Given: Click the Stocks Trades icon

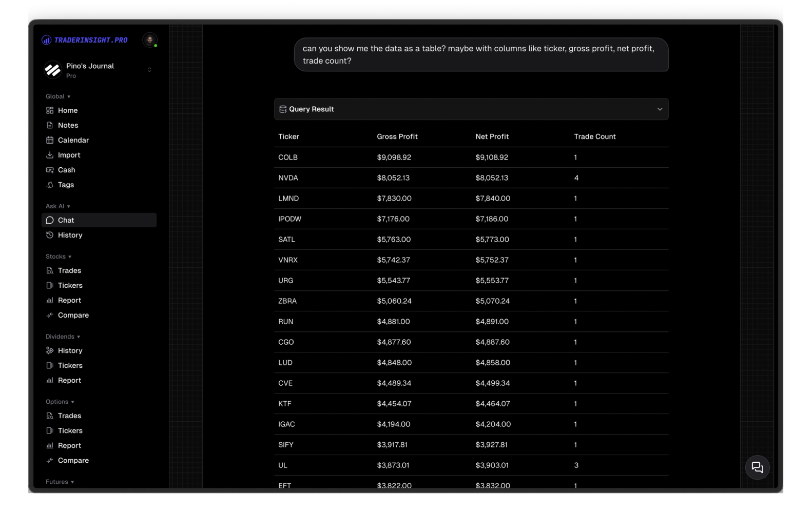Looking at the screenshot, I should pos(50,270).
